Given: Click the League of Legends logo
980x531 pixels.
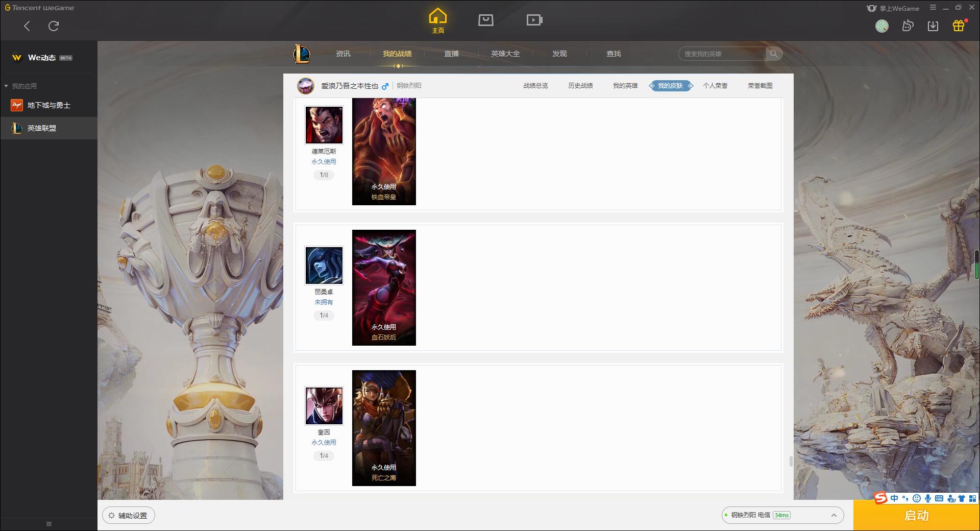Looking at the screenshot, I should [x=302, y=54].
